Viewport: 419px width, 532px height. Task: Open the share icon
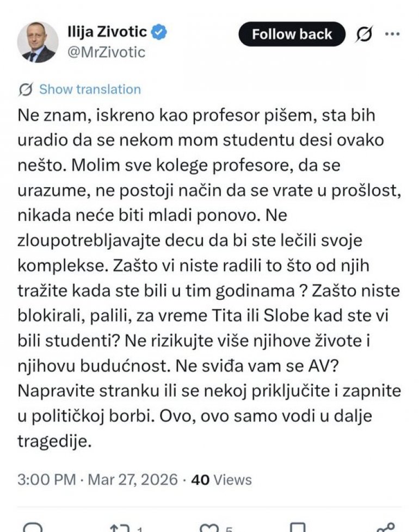pos(385,528)
